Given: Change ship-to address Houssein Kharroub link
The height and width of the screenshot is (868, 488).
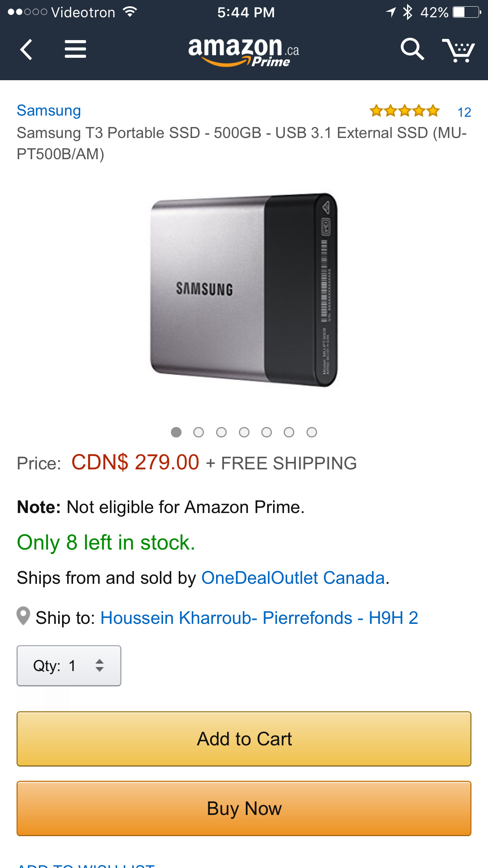Looking at the screenshot, I should 259,618.
